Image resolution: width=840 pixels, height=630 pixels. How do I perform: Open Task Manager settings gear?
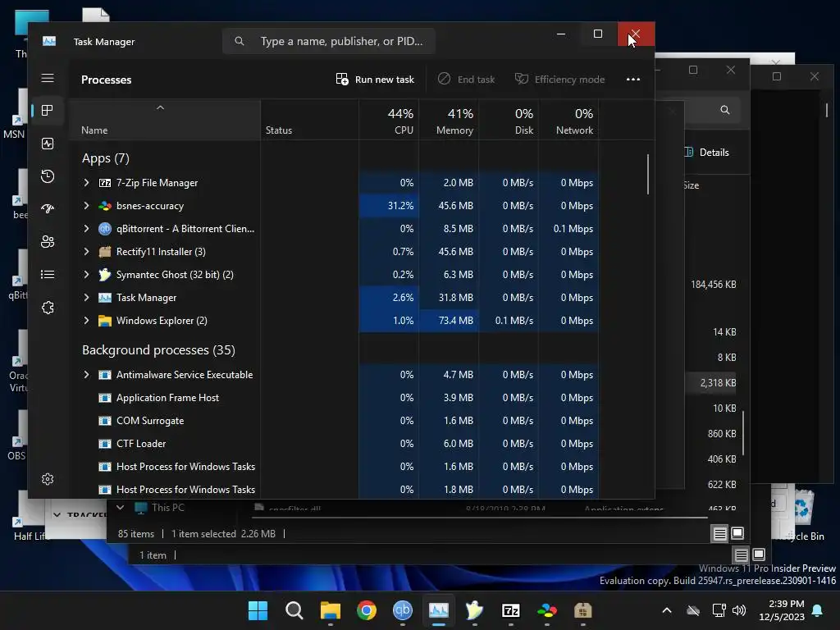(48, 479)
